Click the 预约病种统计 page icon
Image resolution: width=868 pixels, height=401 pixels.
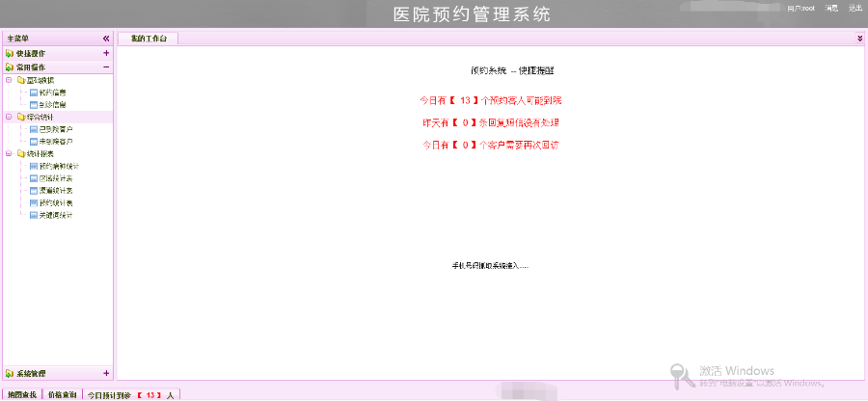[x=33, y=167]
